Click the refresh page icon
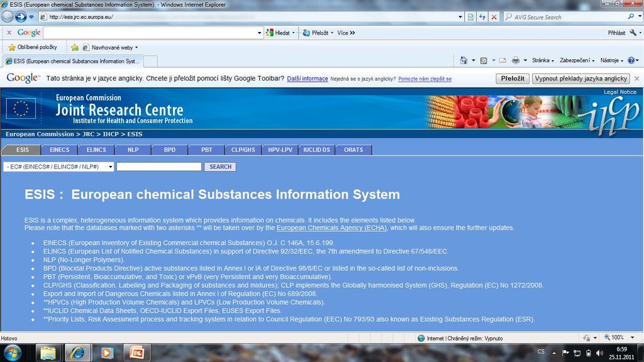Image resolution: width=644 pixels, height=362 pixels. tap(482, 17)
